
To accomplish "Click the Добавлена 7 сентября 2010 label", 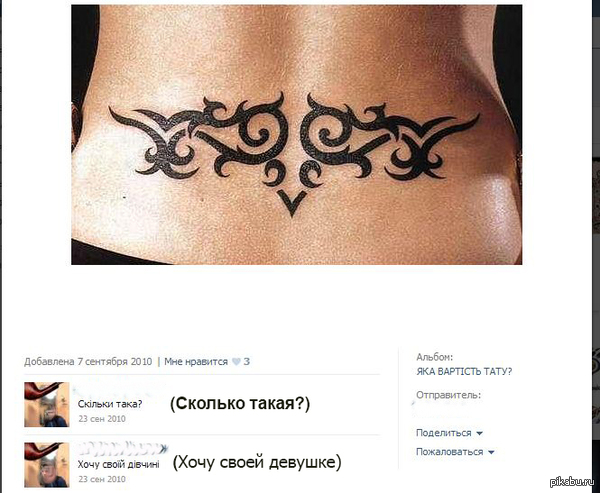I will (88, 361).
